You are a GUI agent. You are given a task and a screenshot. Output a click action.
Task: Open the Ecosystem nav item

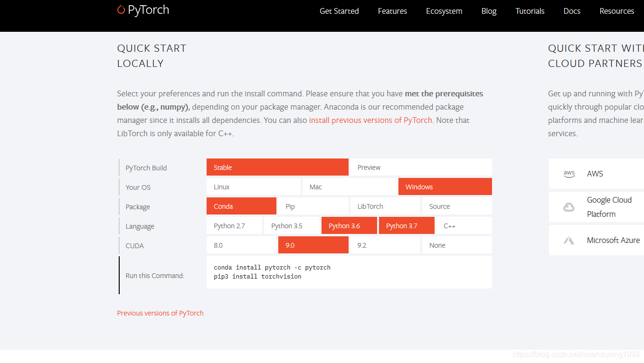click(x=444, y=11)
